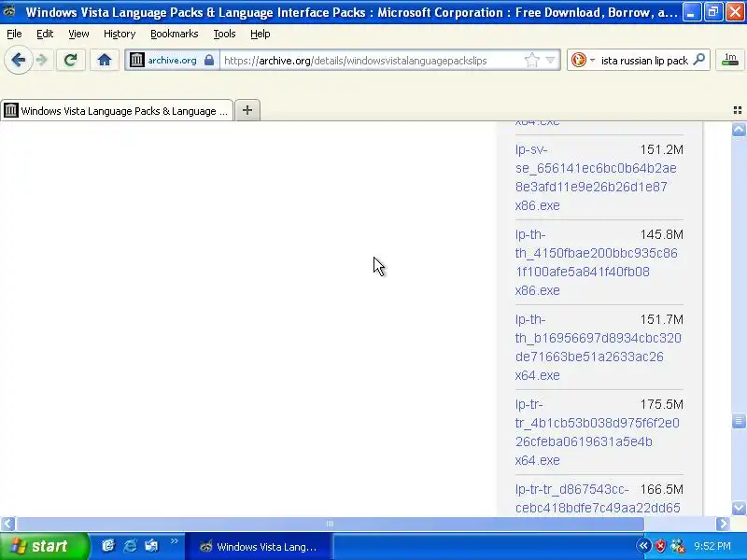This screenshot has width=747, height=560.
Task: Click the horizontal scrollbar thumb
Action: coord(330,524)
